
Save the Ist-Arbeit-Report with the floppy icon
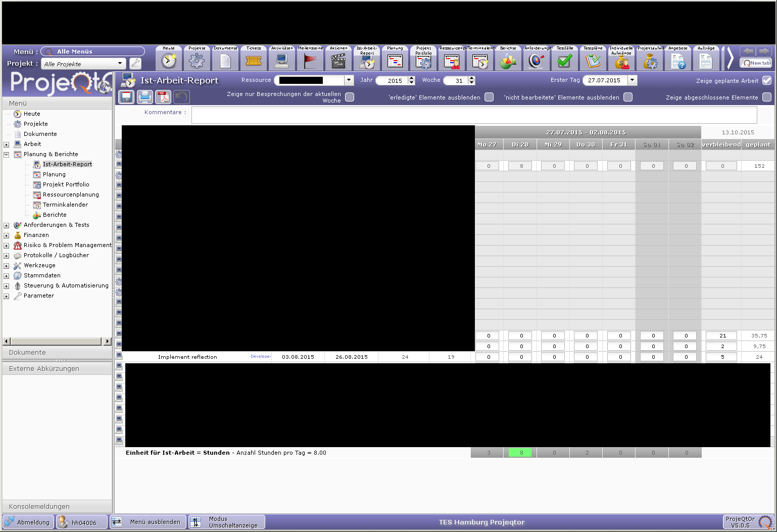126,97
